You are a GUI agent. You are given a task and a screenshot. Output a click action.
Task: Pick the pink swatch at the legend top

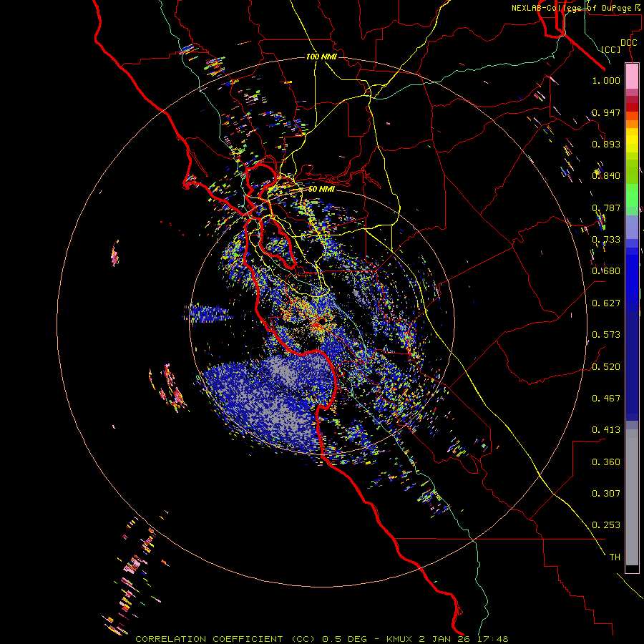(x=632, y=76)
